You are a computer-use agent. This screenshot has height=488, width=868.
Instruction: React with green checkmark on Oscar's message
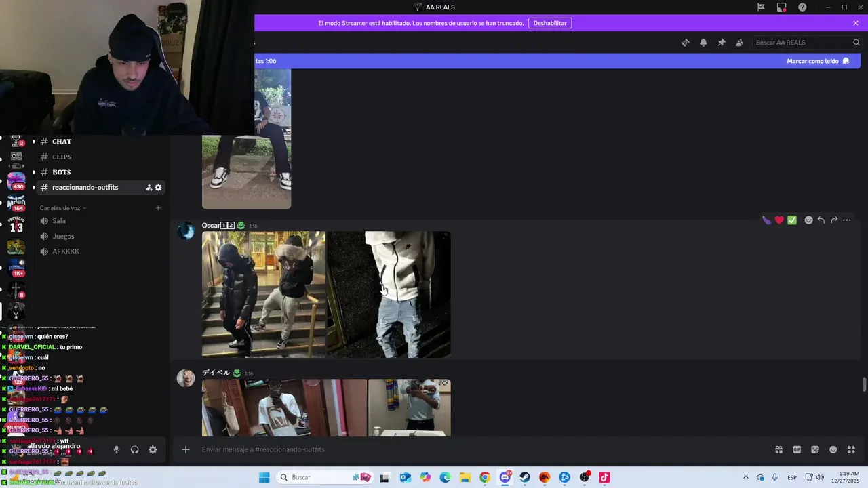[792, 220]
